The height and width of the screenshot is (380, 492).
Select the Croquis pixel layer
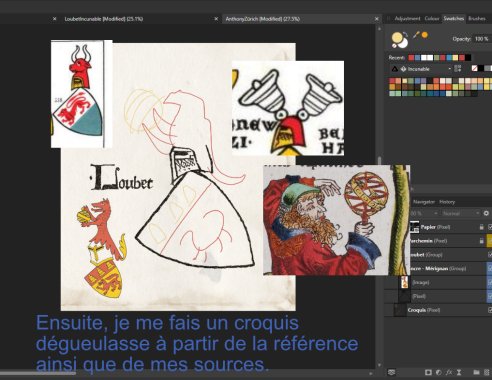coord(438,310)
